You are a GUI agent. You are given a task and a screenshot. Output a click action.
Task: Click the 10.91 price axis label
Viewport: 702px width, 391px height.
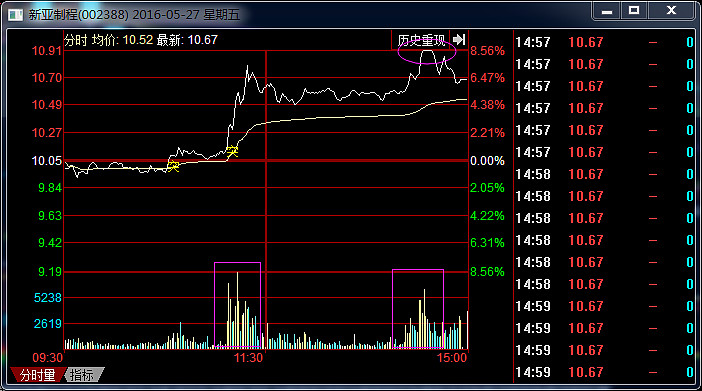coord(47,51)
